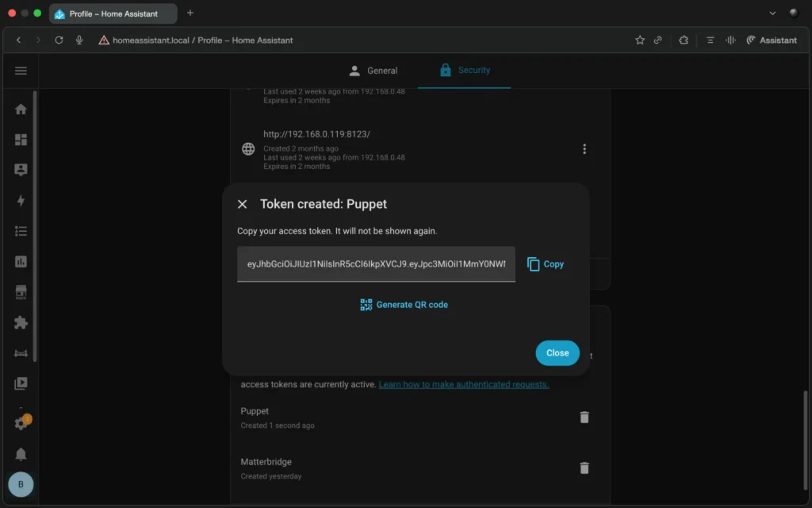Select the Profile – Home Assistant tab
The height and width of the screenshot is (508, 812).
click(x=113, y=13)
